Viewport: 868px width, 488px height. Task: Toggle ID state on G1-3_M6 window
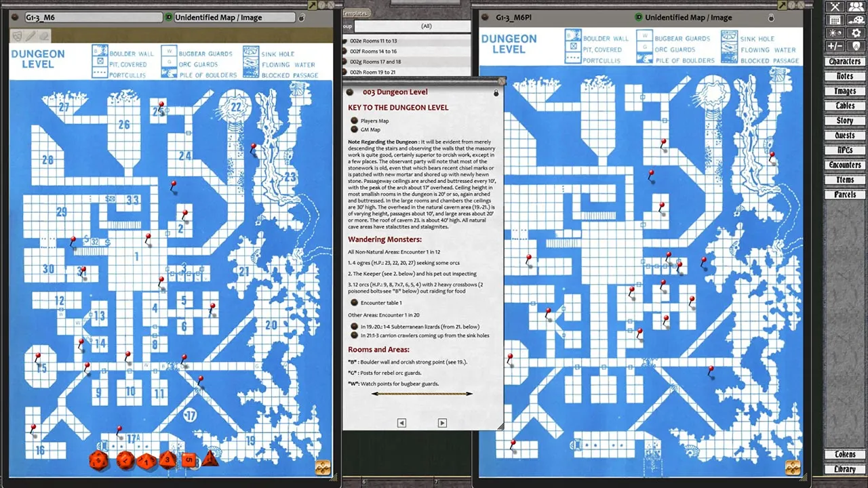[168, 18]
